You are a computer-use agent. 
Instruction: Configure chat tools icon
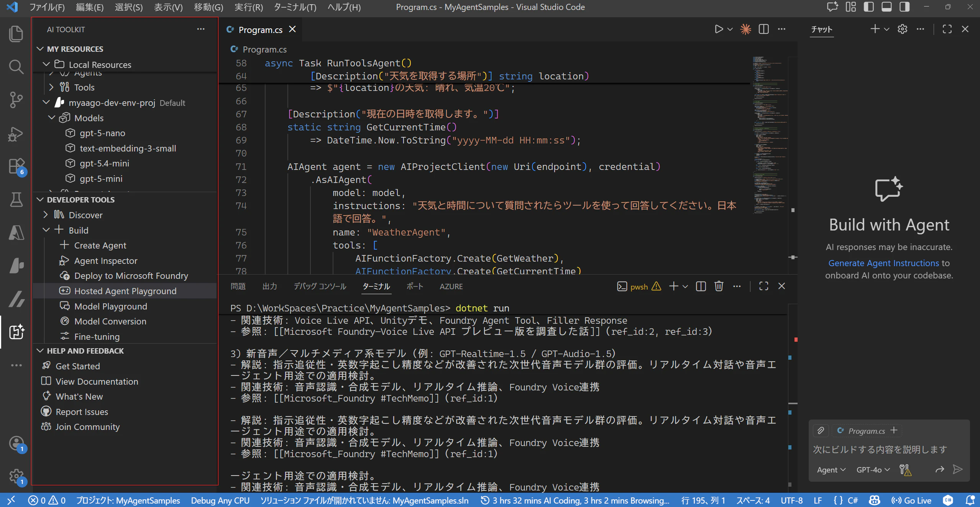905,469
